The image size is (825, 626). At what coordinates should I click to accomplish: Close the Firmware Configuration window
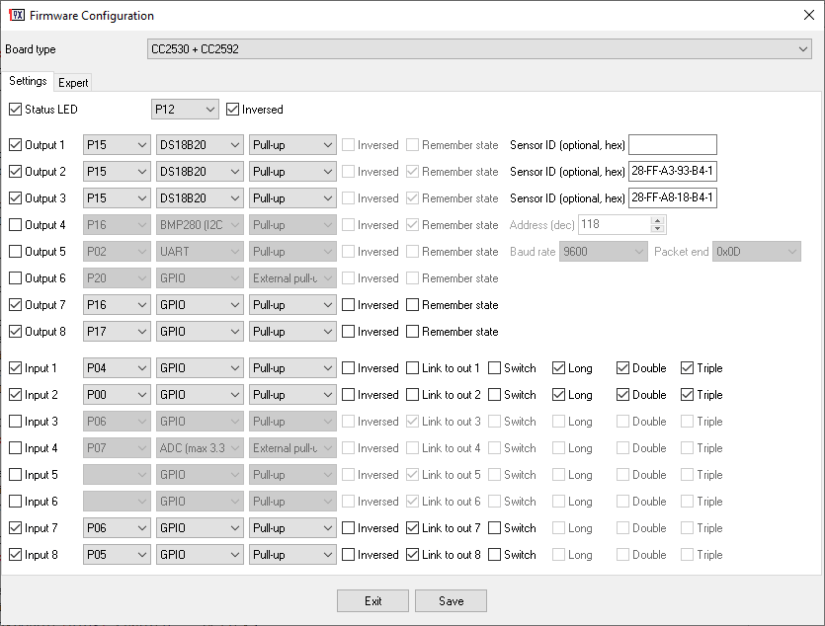[x=809, y=15]
